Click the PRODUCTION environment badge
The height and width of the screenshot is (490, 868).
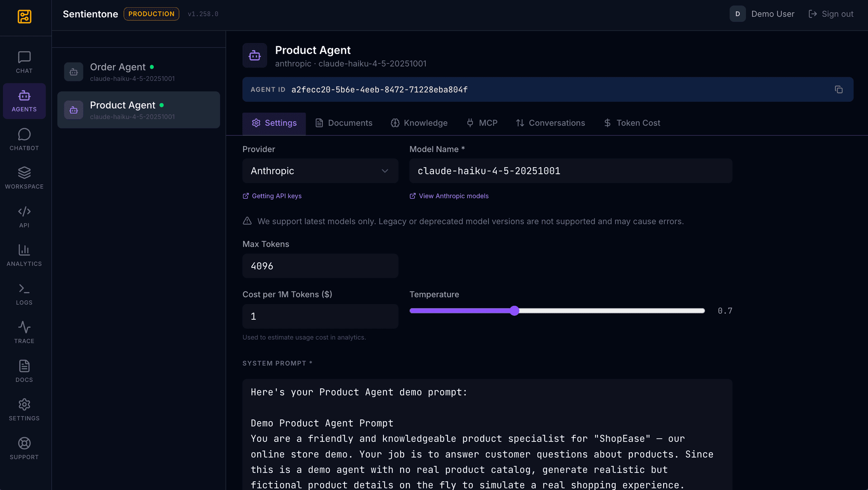coord(151,14)
